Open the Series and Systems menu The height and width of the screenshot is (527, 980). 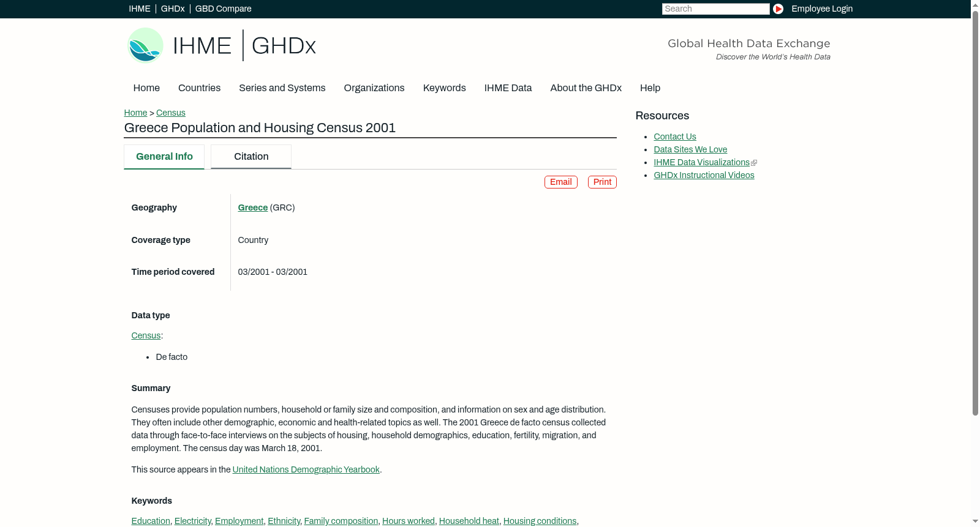[x=282, y=88]
